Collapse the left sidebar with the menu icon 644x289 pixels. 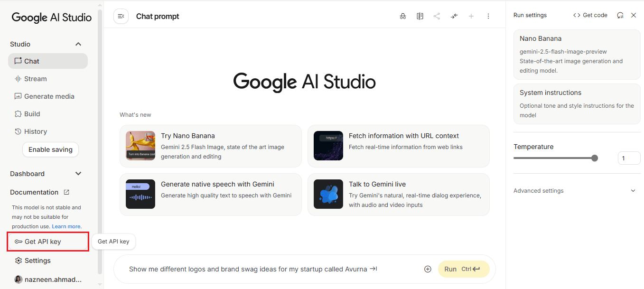point(121,16)
